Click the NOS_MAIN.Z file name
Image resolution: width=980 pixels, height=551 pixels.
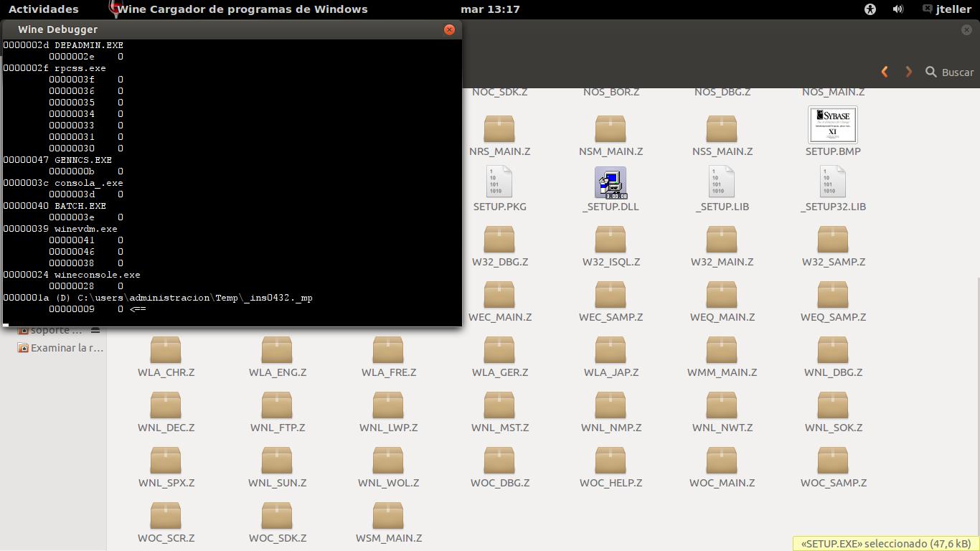(834, 92)
